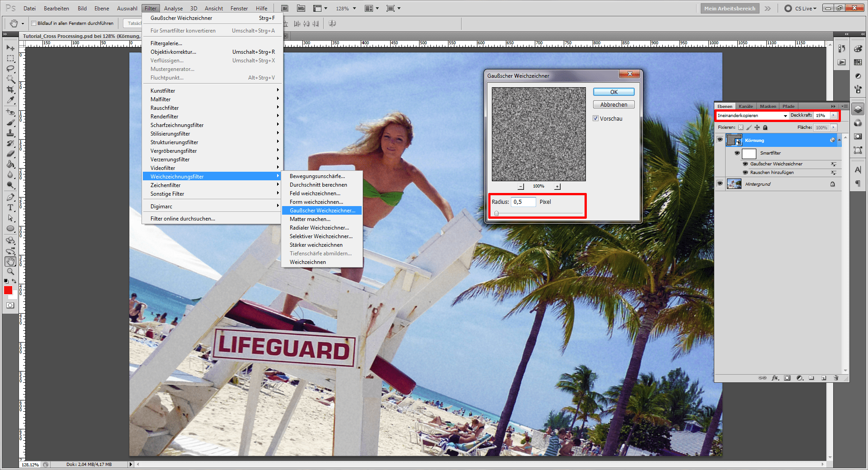
Task: Toggle visibility of Rauschen hinzufügen smart filter
Action: (x=745, y=173)
